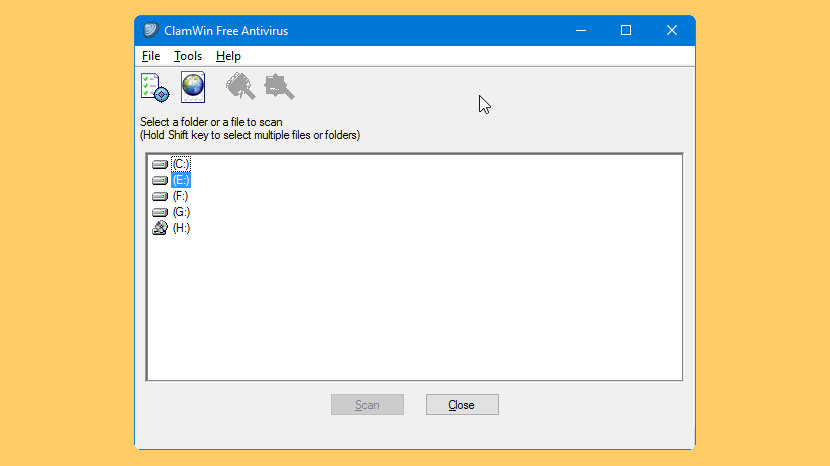
Task: Click the Scan Selected Files toolbar icon
Action: click(279, 88)
